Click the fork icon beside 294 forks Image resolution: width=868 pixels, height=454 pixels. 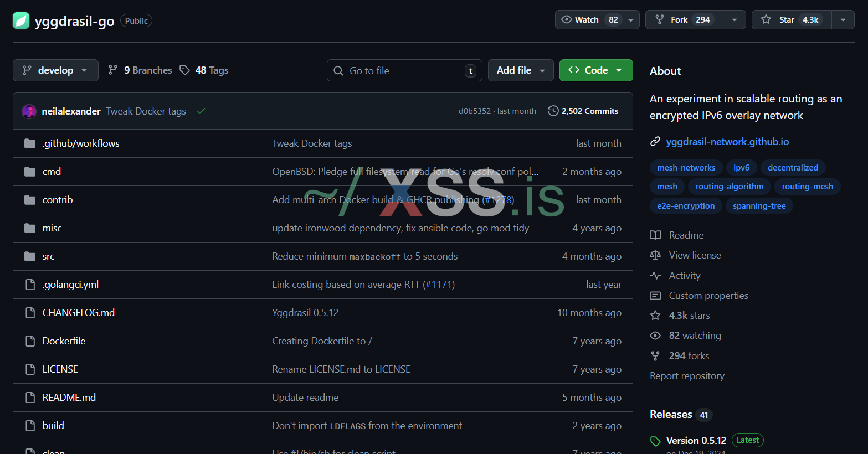655,356
